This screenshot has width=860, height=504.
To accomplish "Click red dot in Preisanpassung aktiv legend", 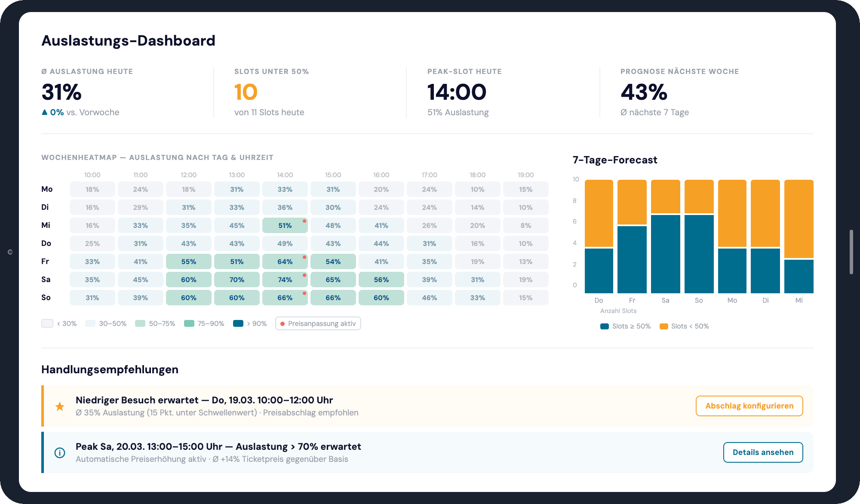I will pyautogui.click(x=283, y=324).
